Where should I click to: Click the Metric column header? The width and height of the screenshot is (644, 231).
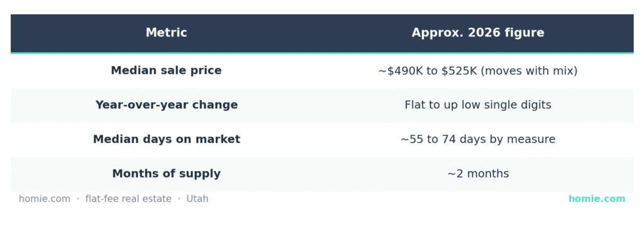(166, 33)
